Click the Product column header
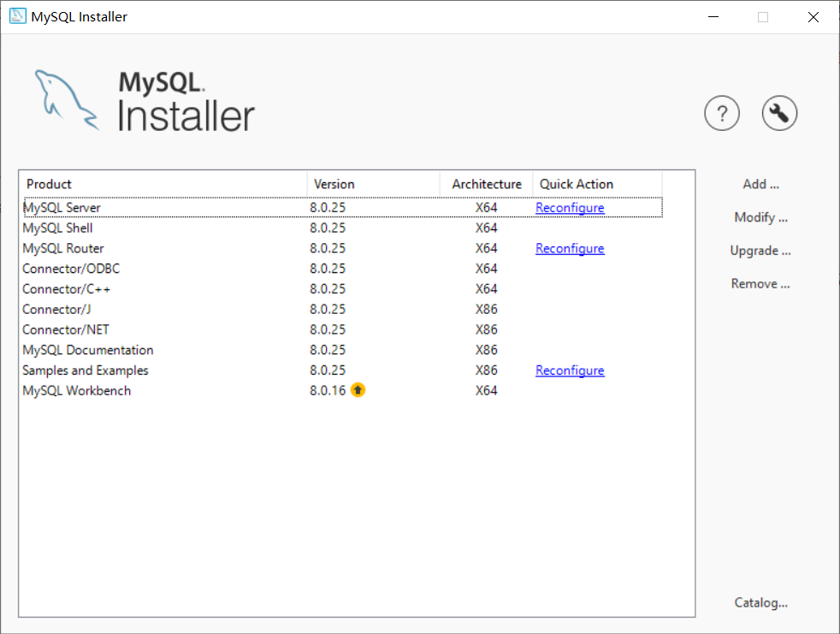840x634 pixels. pos(49,183)
